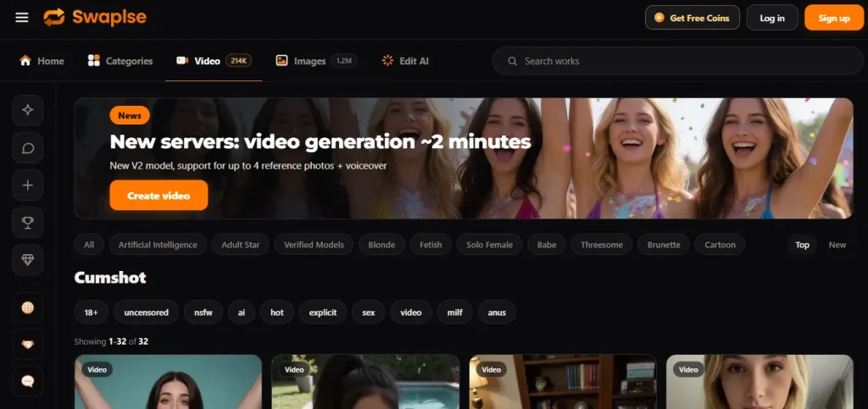Viewport: 868px width, 409px height.
Task: Select the Verified Models filter chip
Action: [x=314, y=245]
